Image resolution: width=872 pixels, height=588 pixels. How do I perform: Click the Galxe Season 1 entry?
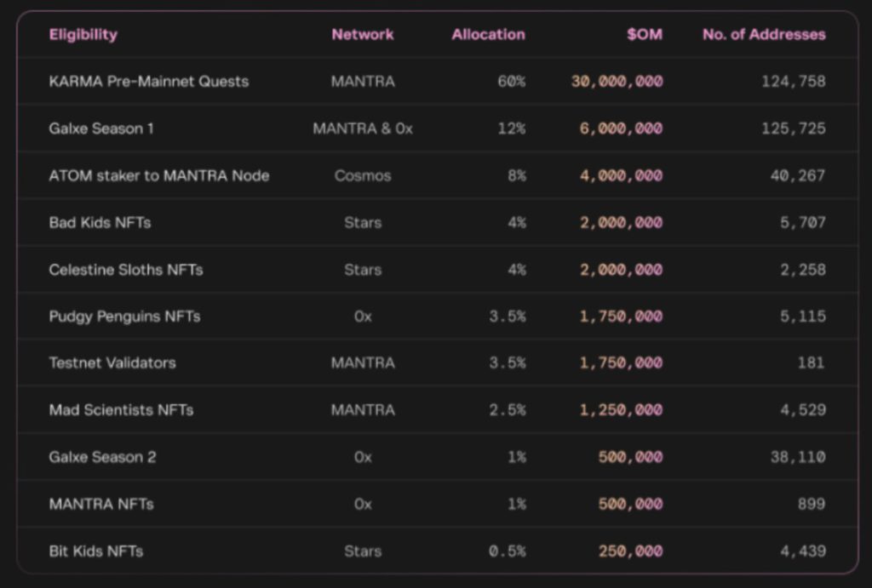click(101, 128)
